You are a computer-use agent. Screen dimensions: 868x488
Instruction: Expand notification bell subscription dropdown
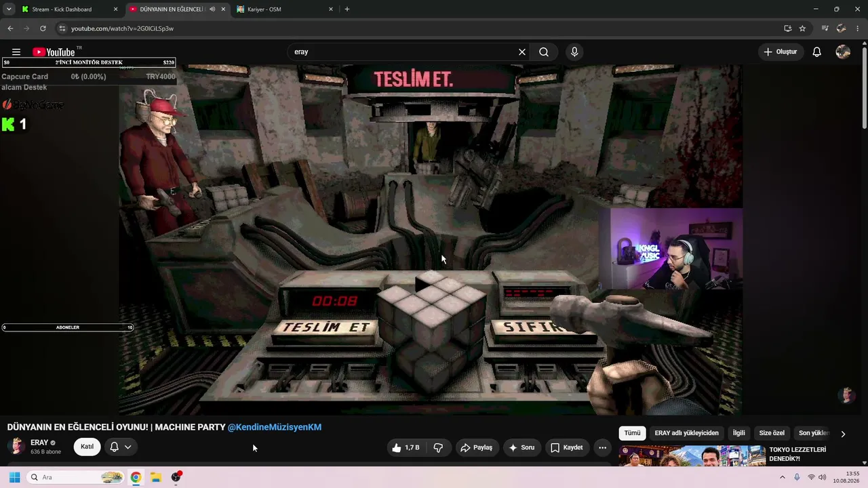click(x=121, y=447)
